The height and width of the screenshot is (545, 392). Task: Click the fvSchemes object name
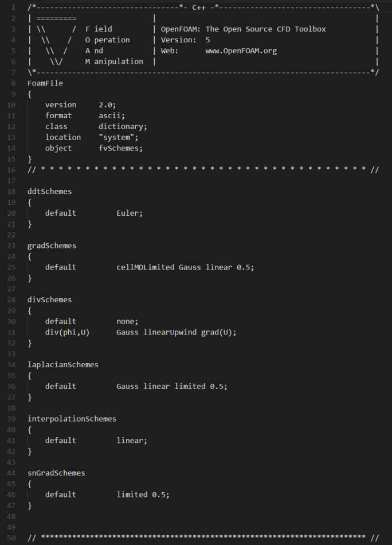[120, 148]
